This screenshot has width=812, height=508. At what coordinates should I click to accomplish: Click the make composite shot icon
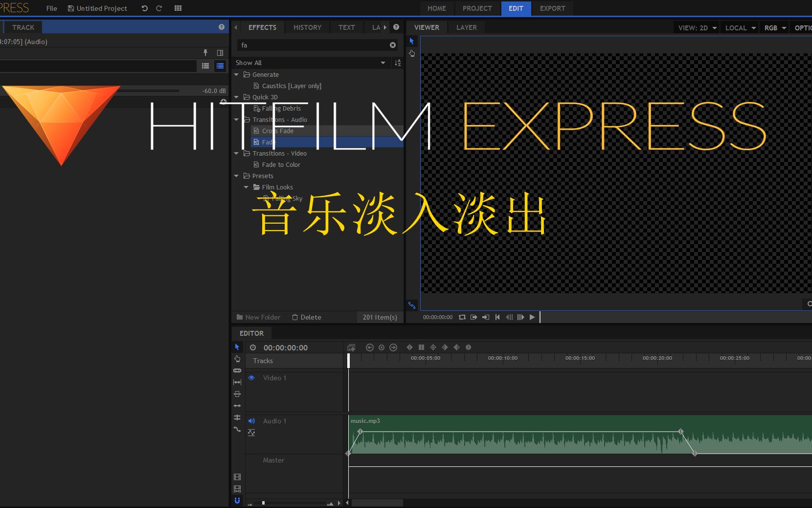point(351,347)
